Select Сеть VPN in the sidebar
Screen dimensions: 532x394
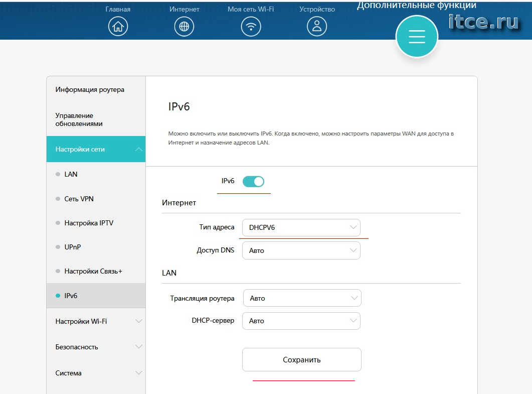point(79,199)
